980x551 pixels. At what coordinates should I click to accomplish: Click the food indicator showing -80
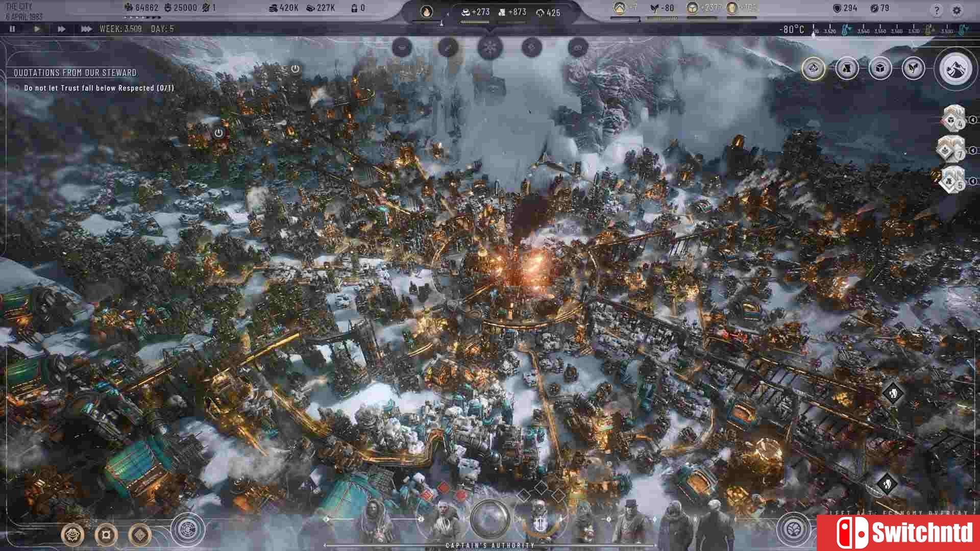pyautogui.click(x=662, y=8)
